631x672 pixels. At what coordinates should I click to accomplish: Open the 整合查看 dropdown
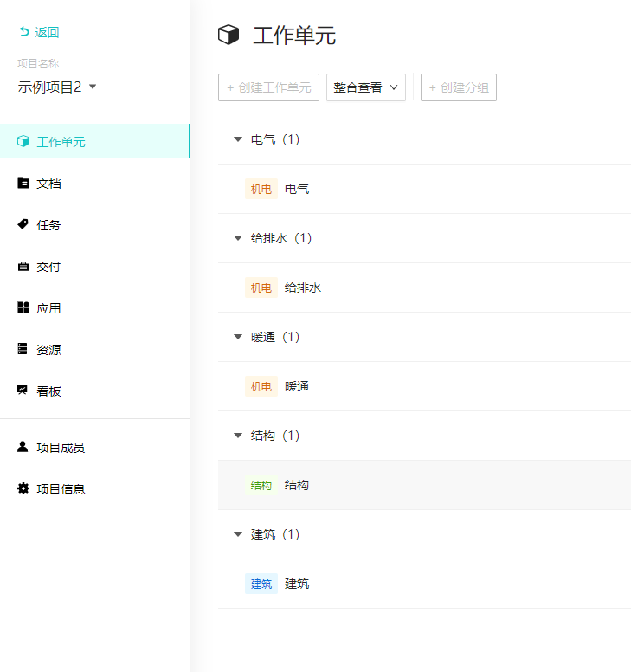click(366, 87)
